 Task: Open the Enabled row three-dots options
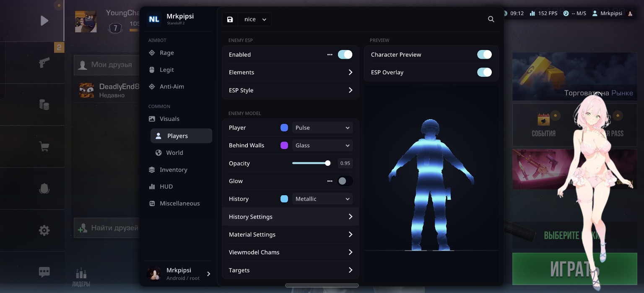click(330, 55)
